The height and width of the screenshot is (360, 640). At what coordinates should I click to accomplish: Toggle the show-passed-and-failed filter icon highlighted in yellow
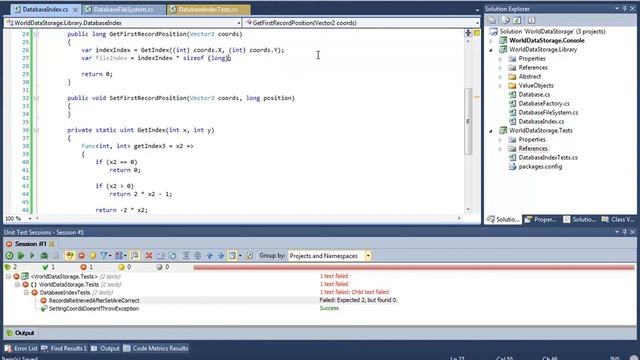pyautogui.click(x=70, y=256)
